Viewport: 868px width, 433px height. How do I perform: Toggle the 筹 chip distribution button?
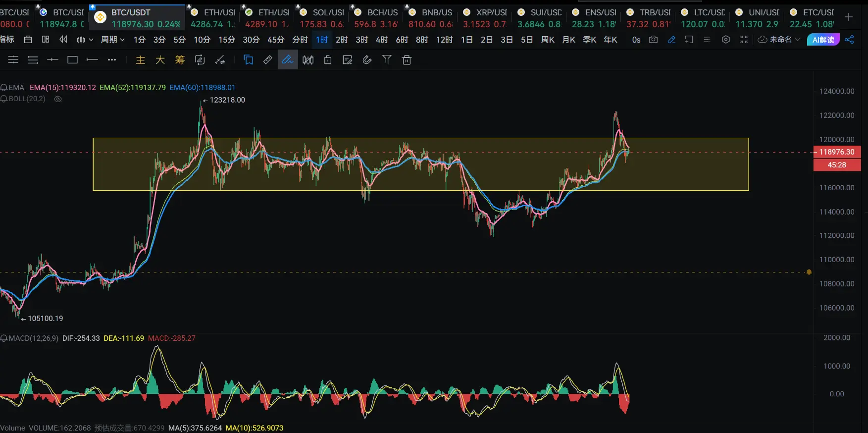180,60
